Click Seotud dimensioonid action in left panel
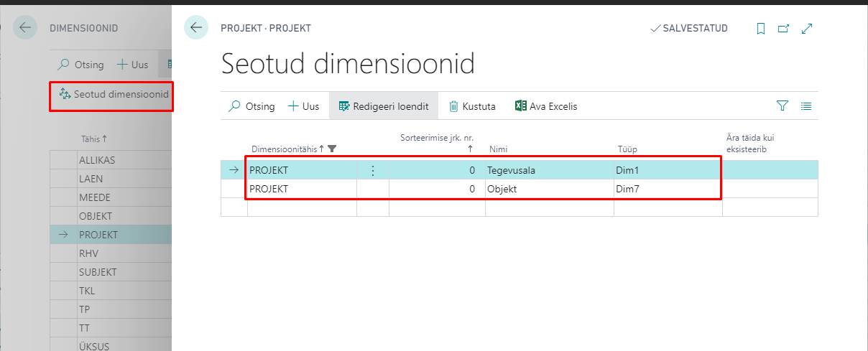The image size is (868, 351). [114, 95]
